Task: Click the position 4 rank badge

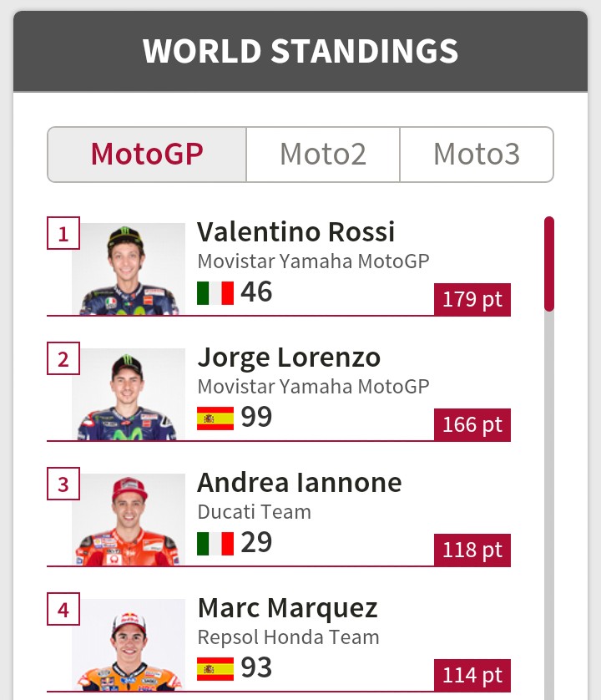Action: pyautogui.click(x=63, y=610)
